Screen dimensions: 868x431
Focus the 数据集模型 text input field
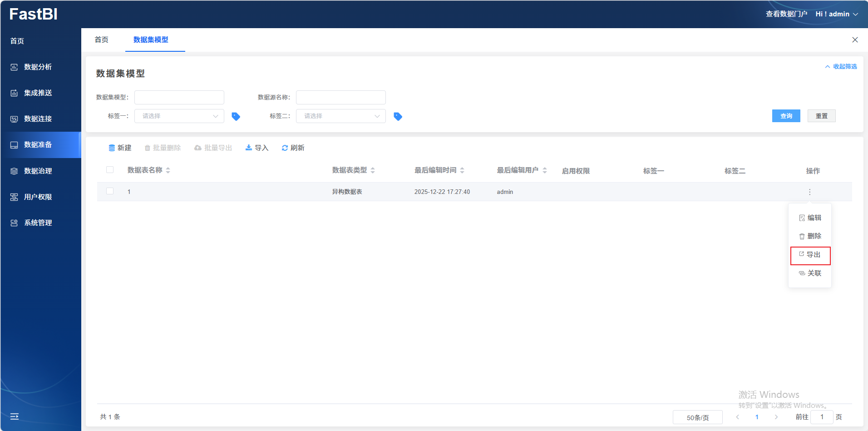point(179,97)
